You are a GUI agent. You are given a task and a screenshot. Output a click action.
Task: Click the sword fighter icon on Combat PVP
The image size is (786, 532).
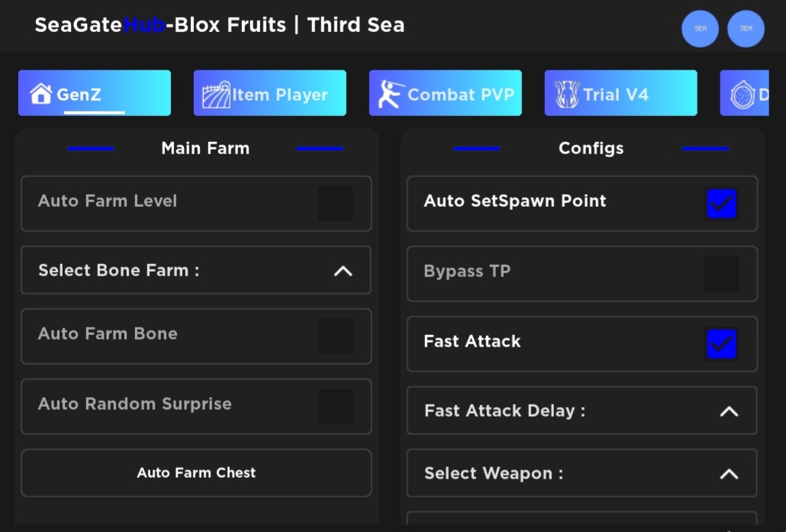pos(391,95)
